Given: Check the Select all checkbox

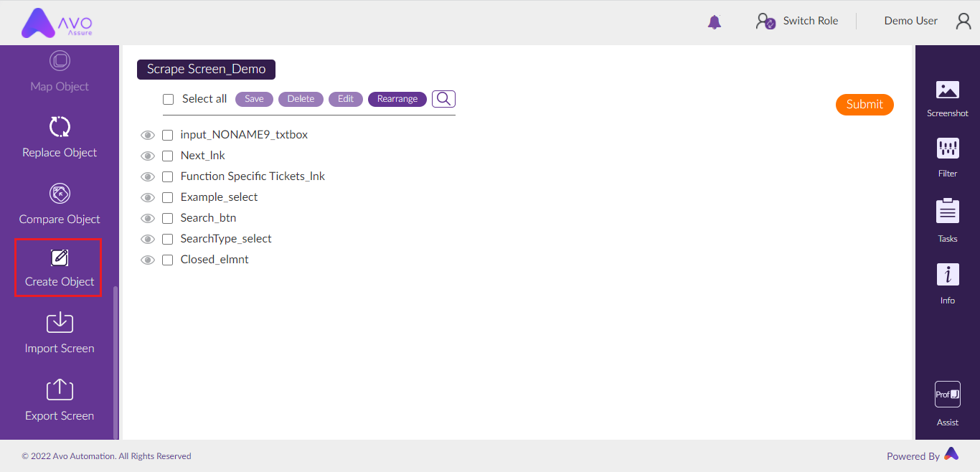Looking at the screenshot, I should [169, 99].
